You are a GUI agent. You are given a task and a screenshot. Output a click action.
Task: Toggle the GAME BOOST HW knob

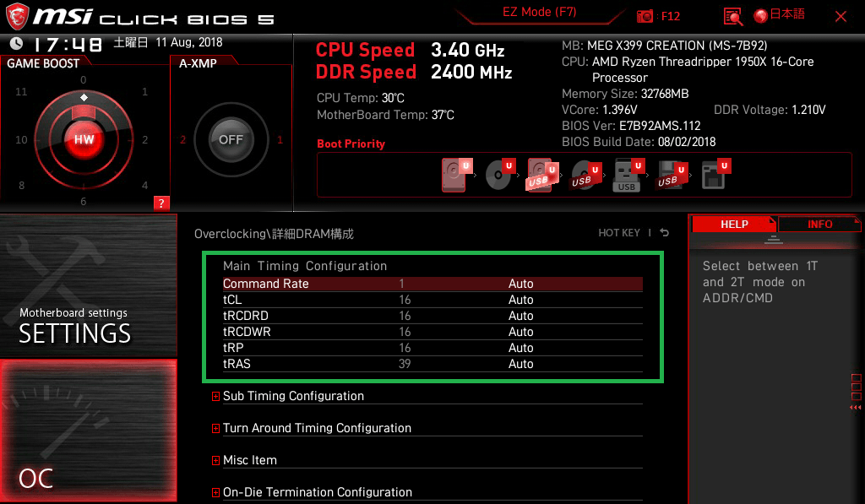point(84,139)
